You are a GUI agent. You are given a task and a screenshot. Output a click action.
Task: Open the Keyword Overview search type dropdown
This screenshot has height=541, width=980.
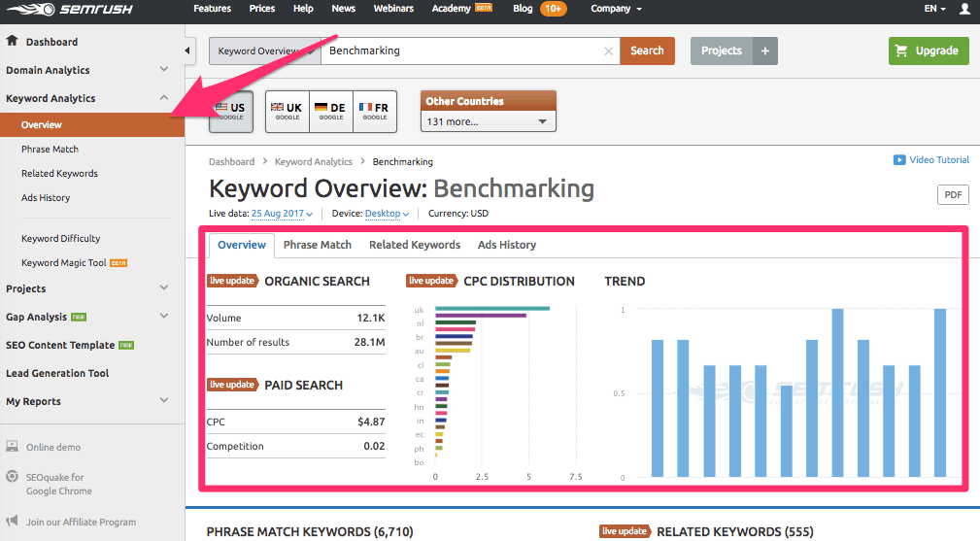265,51
